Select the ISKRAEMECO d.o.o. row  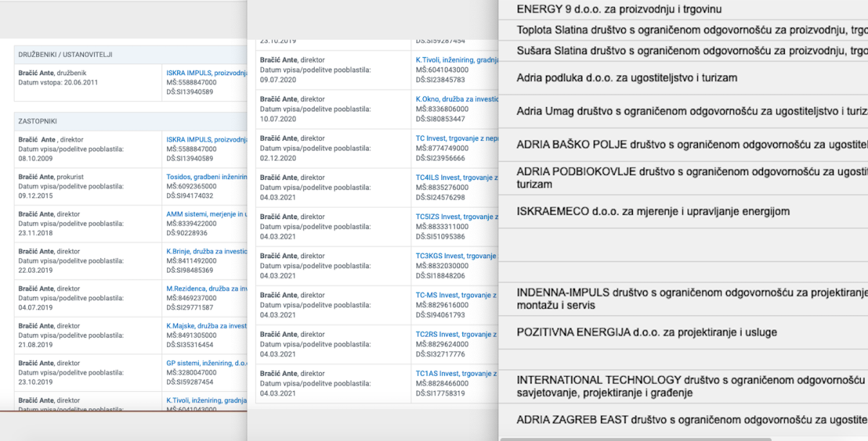click(x=684, y=211)
